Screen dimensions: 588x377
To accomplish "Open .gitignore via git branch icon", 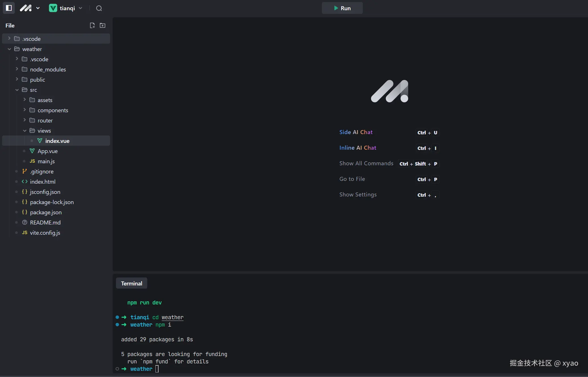I will point(25,171).
